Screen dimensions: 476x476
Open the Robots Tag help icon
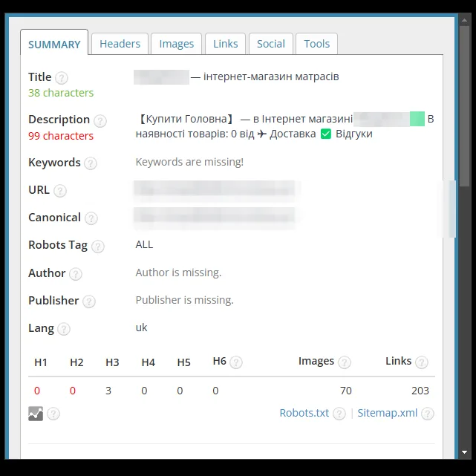pos(98,246)
